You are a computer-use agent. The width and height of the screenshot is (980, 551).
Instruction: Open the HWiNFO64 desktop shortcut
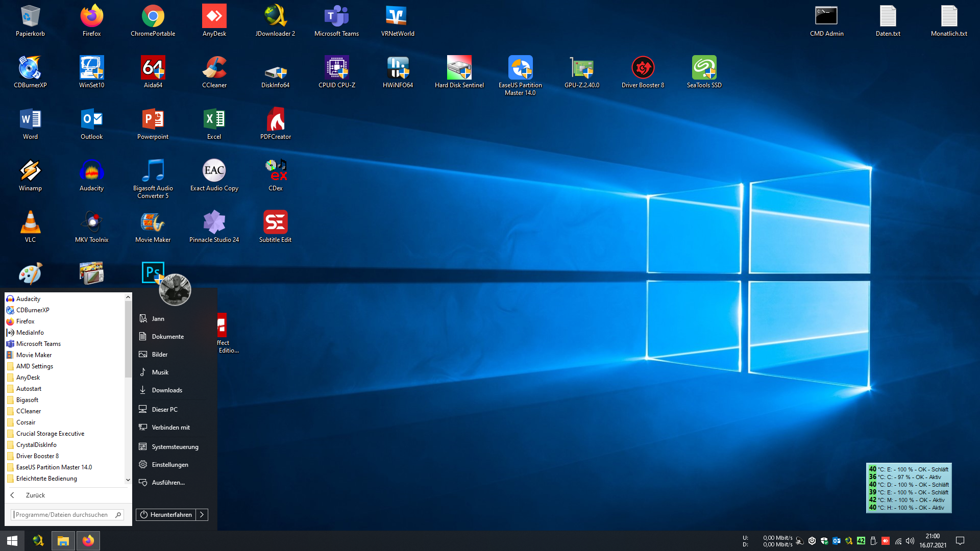(398, 68)
